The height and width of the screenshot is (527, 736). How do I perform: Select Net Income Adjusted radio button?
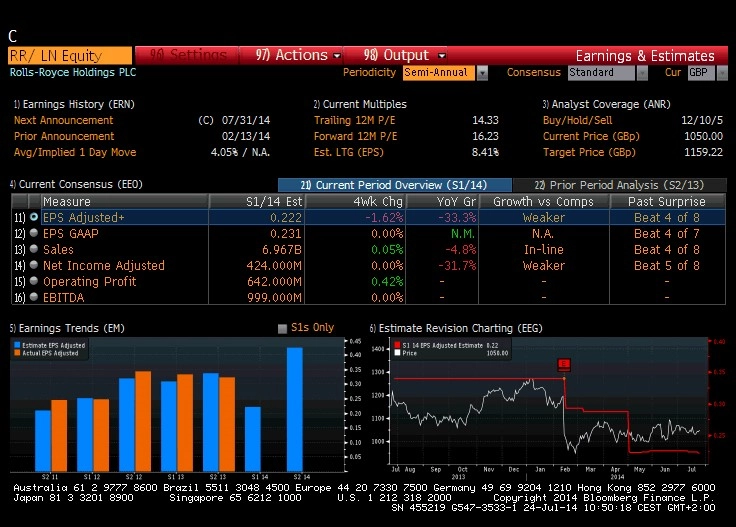pyautogui.click(x=34, y=265)
